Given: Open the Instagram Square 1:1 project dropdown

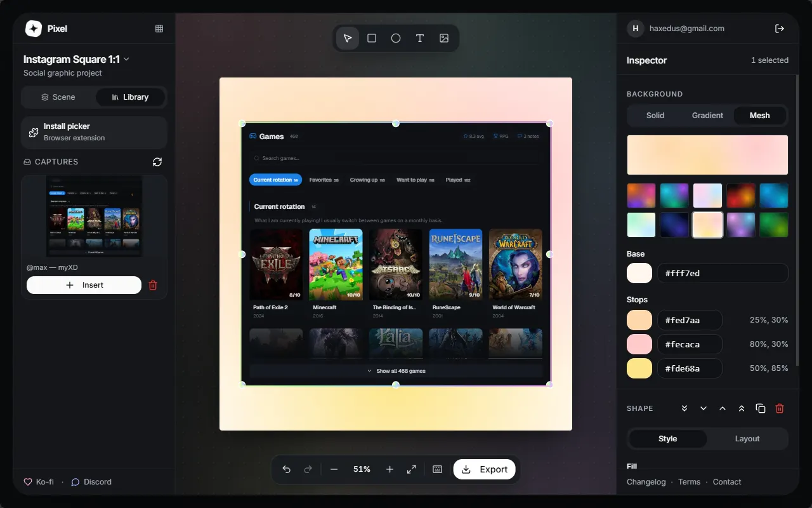Looking at the screenshot, I should 77,59.
